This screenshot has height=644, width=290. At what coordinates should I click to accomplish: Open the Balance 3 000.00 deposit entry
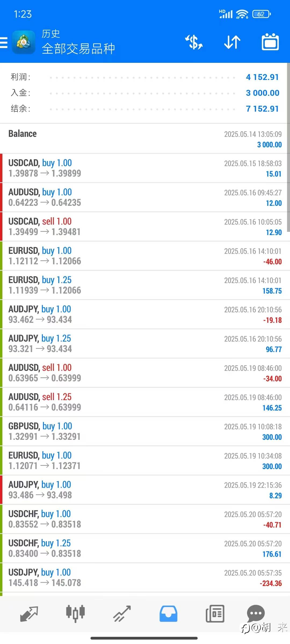(145, 139)
